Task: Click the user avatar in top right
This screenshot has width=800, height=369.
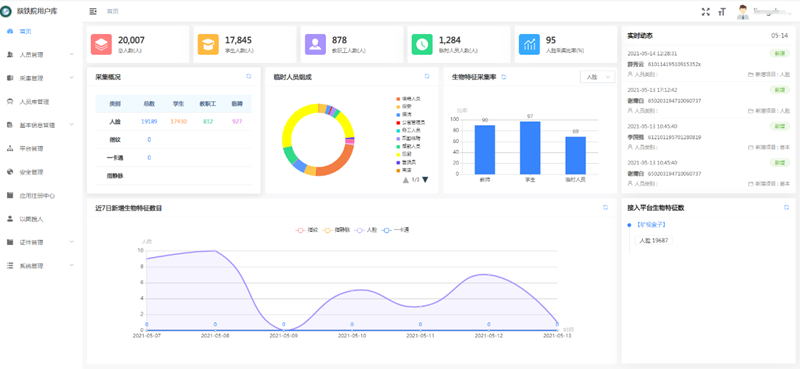Action: point(743,12)
